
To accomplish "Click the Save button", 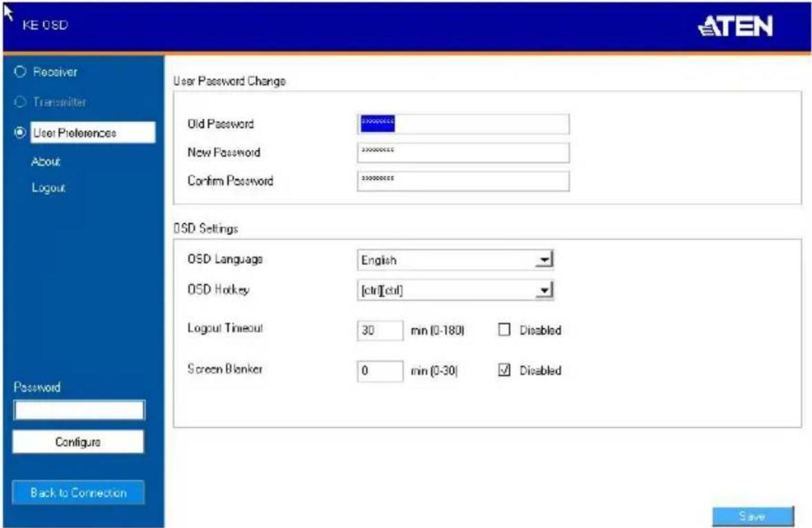I will coord(753,516).
